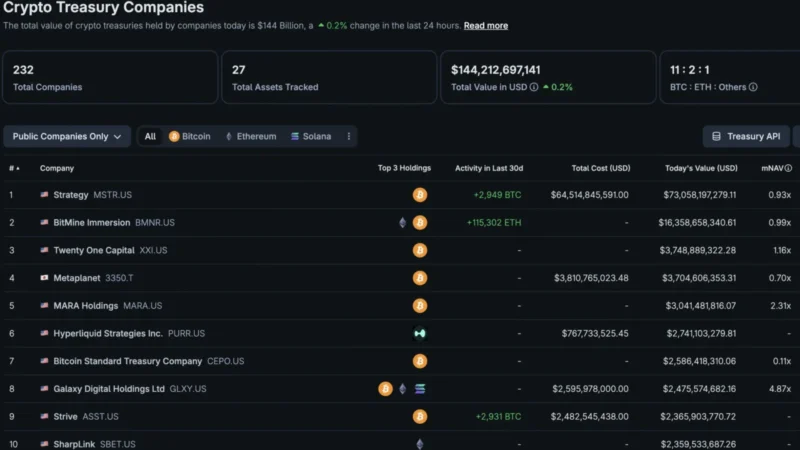The width and height of the screenshot is (800, 450).
Task: Open Strive company page
Action: tap(65, 416)
